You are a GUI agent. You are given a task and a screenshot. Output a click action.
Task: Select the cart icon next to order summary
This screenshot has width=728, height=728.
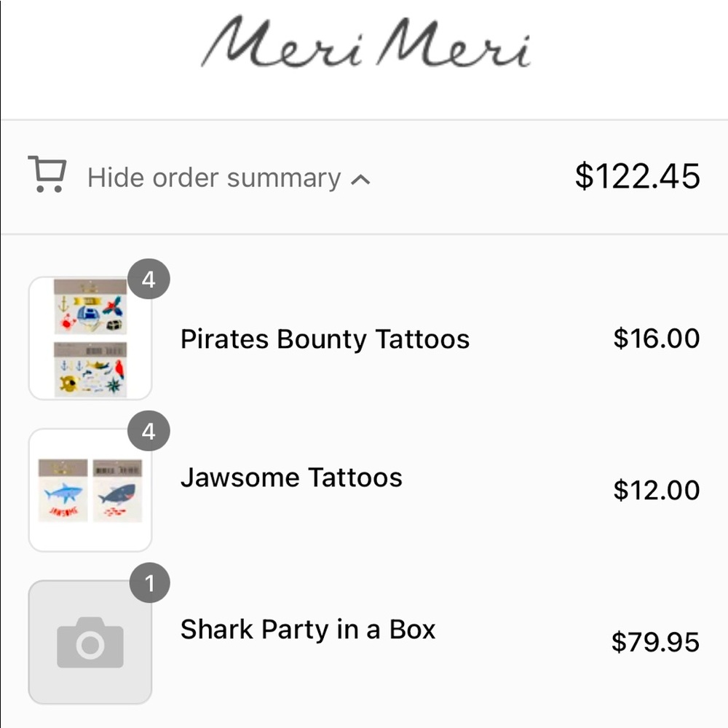46,175
